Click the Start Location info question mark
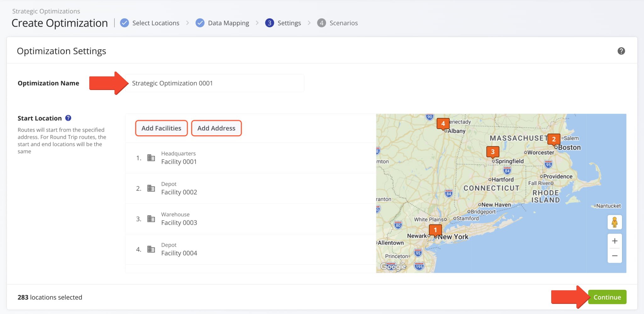This screenshot has height=314, width=644. tap(68, 118)
